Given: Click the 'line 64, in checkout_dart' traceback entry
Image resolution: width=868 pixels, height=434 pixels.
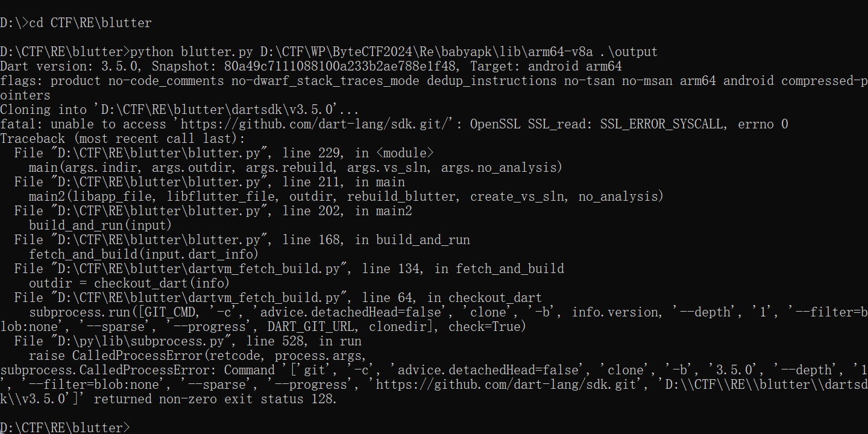Looking at the screenshot, I should 452,298.
